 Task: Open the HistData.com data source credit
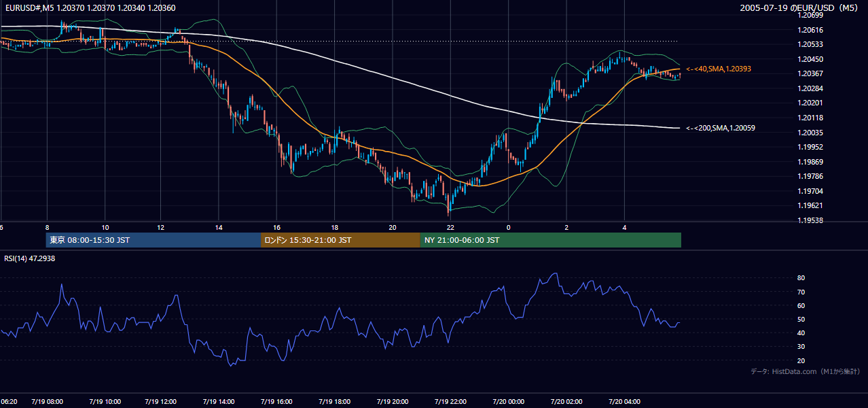(806, 371)
